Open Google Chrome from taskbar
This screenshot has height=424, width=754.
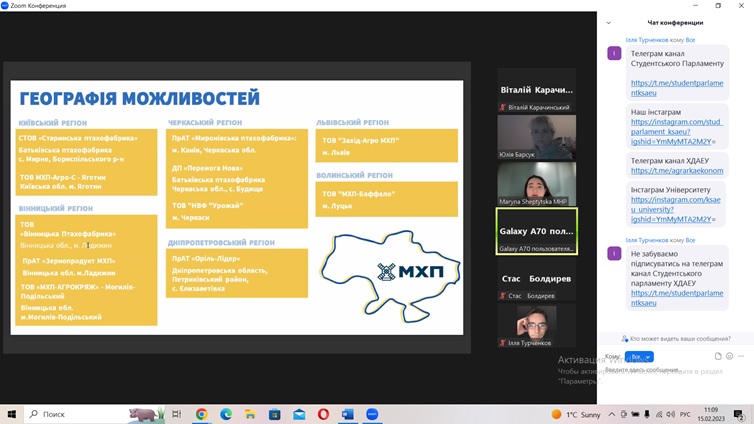pyautogui.click(x=201, y=414)
